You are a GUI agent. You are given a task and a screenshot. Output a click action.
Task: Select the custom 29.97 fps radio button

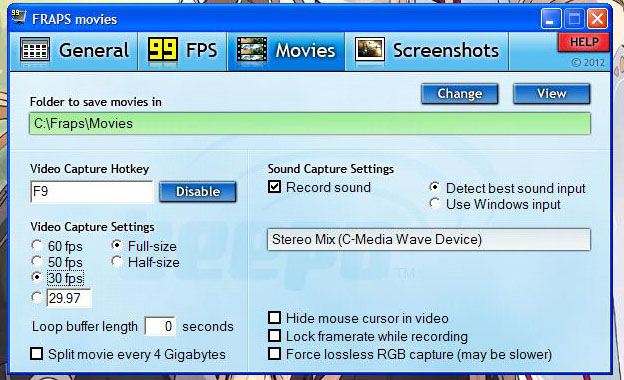tap(37, 297)
